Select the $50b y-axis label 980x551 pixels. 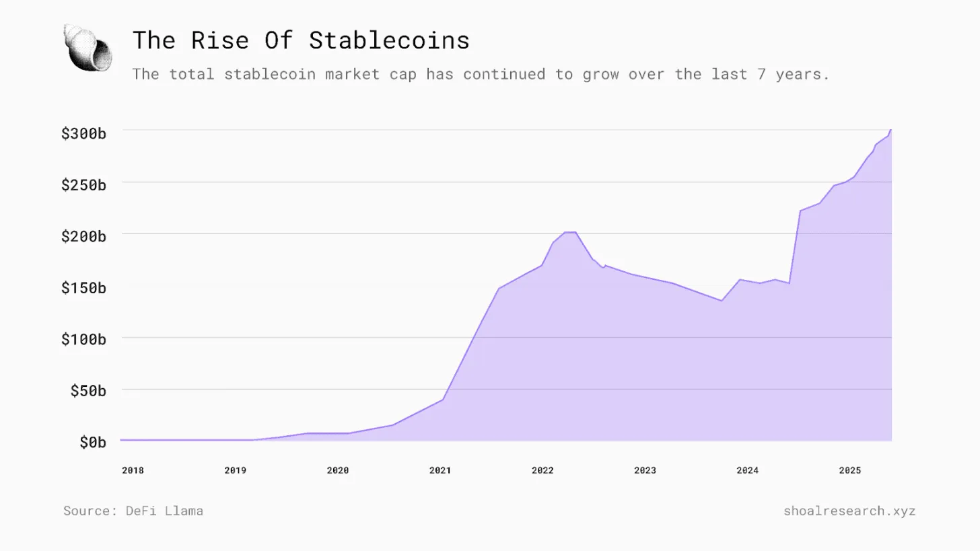click(88, 391)
